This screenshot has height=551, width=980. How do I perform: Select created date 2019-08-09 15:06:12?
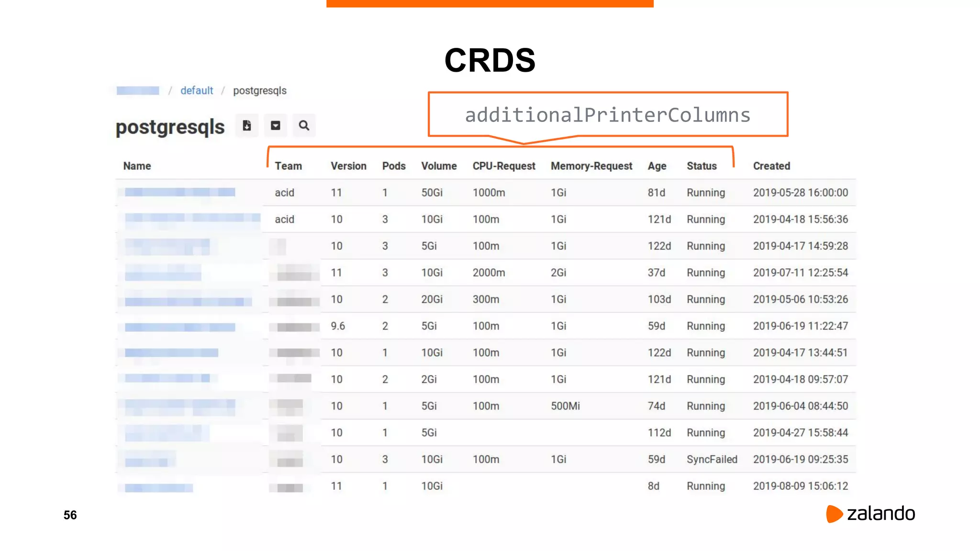[x=801, y=486]
